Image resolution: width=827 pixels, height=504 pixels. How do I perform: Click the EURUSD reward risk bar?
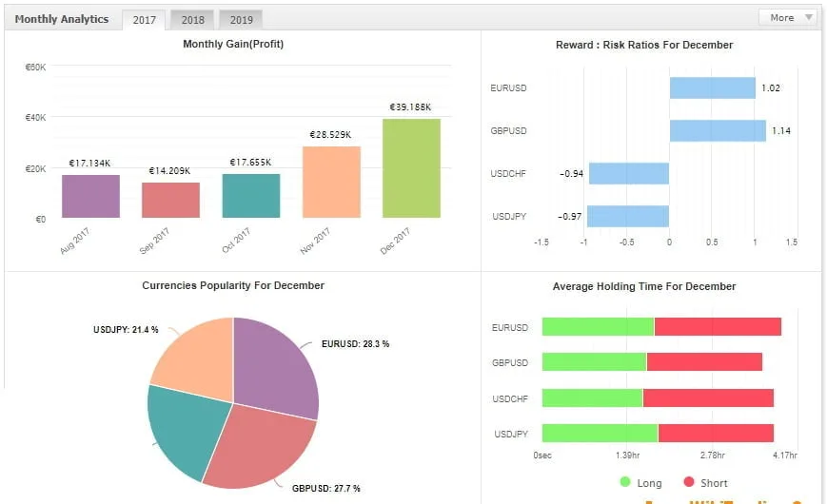[712, 88]
